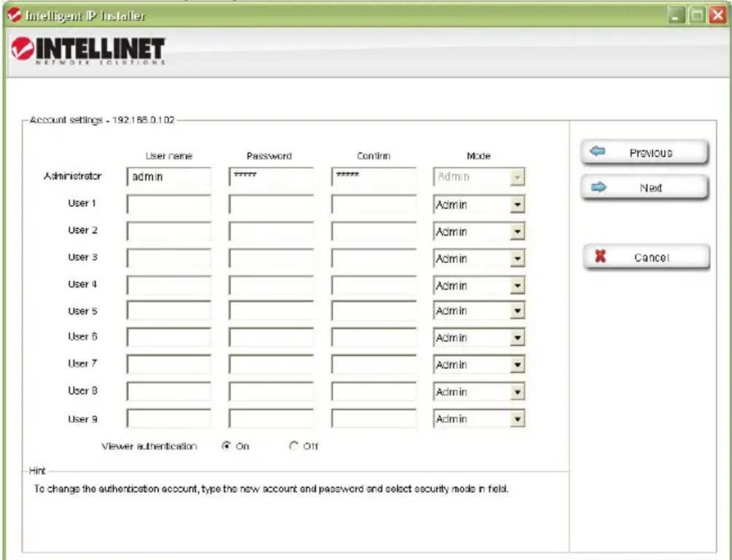The height and width of the screenshot is (560, 732).
Task: Focus the User 9 Confirm field
Action: click(x=374, y=418)
